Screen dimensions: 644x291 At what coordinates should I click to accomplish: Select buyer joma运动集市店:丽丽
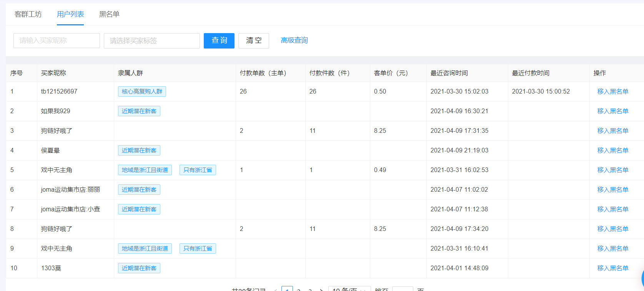70,190
